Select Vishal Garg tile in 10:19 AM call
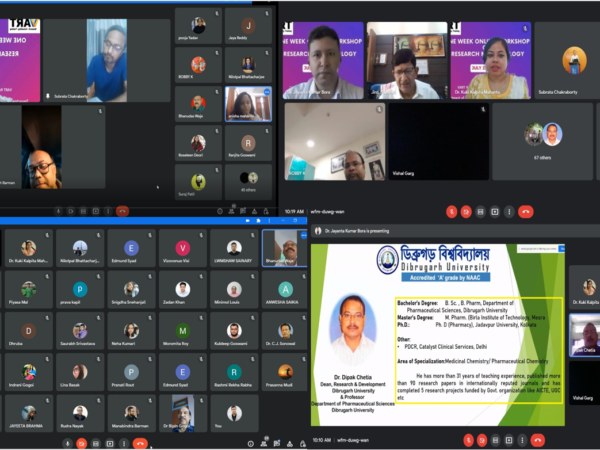Image resolution: width=600 pixels, height=450 pixels. (x=439, y=141)
